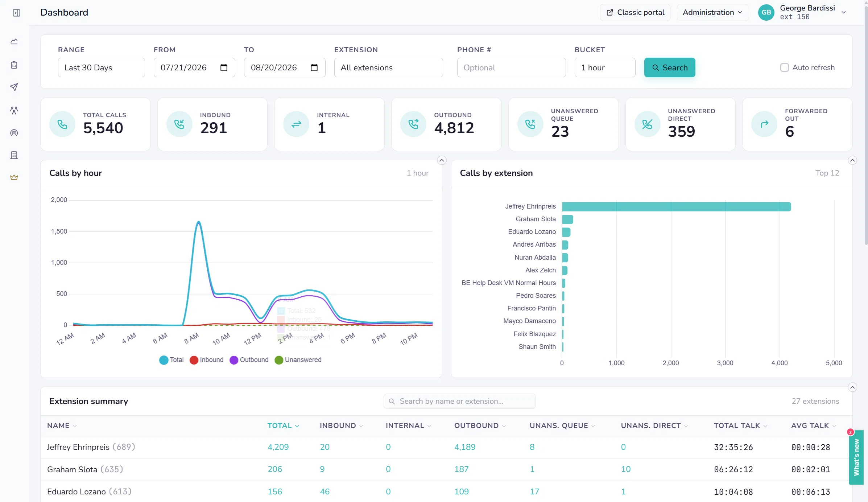Image resolution: width=868 pixels, height=502 pixels.
Task: Click the Jeffrey Ehrinpreis inbound 20 value
Action: [x=325, y=447]
